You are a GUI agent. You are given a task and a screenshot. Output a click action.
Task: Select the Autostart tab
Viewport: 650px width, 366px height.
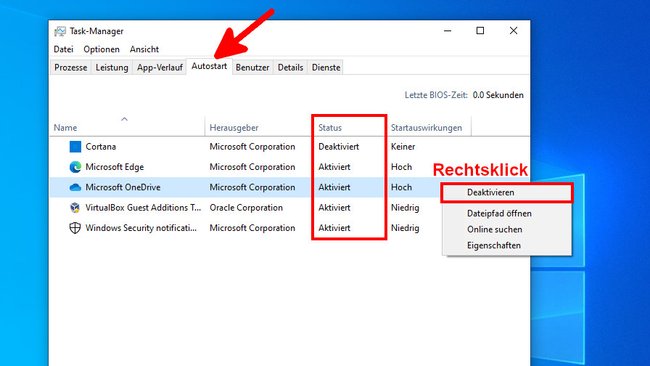click(x=209, y=66)
